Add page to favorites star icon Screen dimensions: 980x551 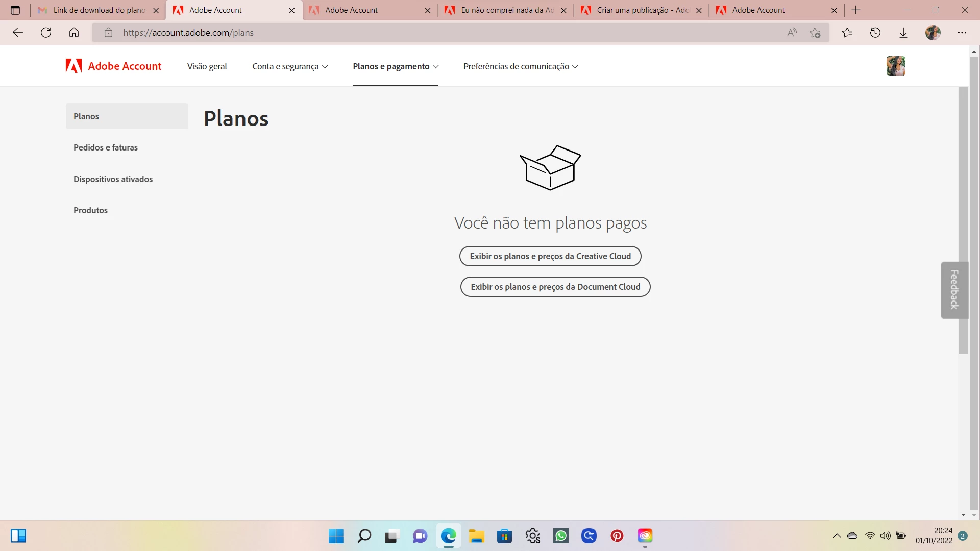point(815,33)
